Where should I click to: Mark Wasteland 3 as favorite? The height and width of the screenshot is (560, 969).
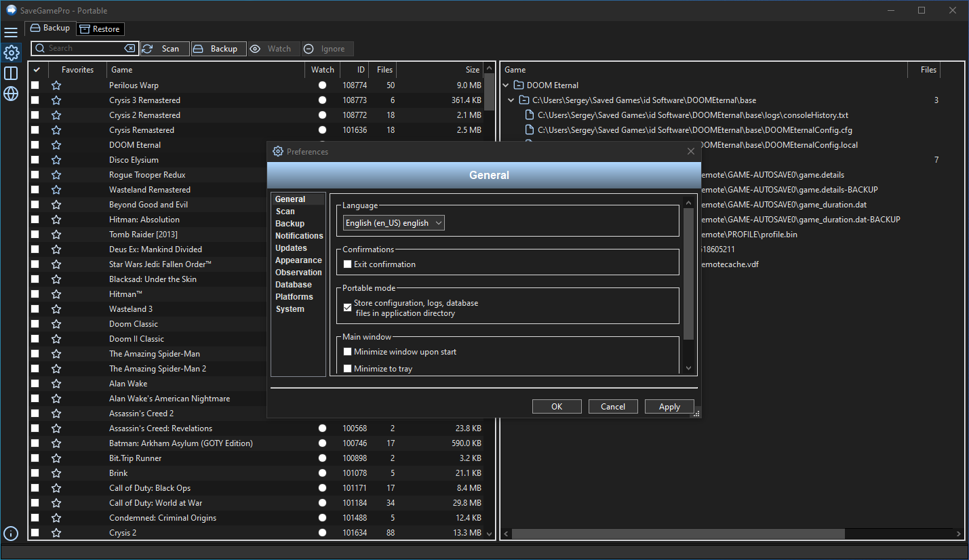56,309
